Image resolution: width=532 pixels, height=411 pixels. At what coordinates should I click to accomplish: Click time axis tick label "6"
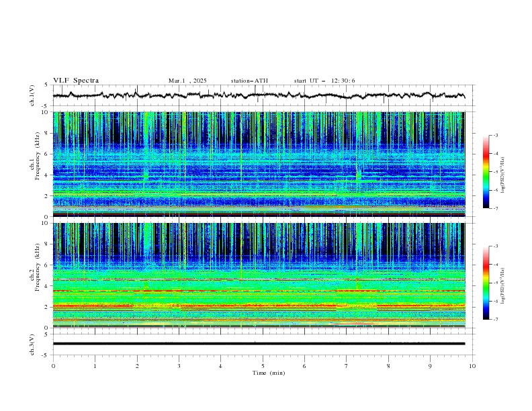point(304,366)
